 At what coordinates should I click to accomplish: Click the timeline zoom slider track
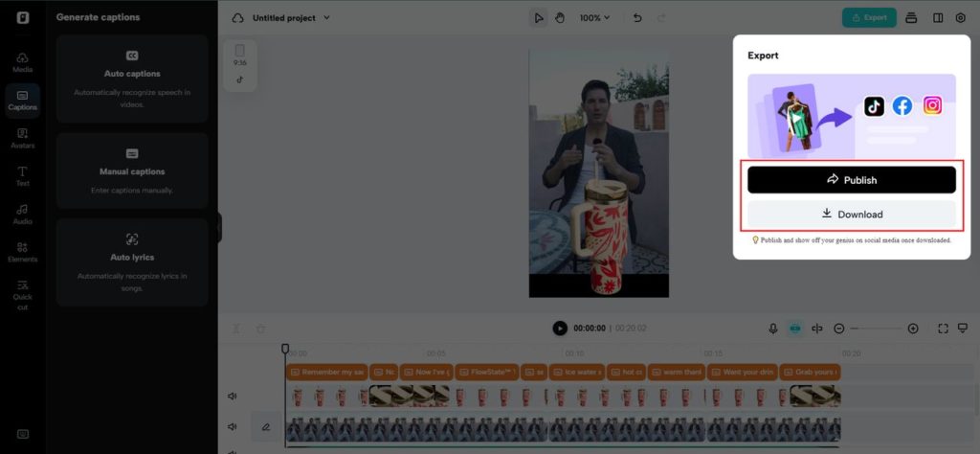(876, 329)
